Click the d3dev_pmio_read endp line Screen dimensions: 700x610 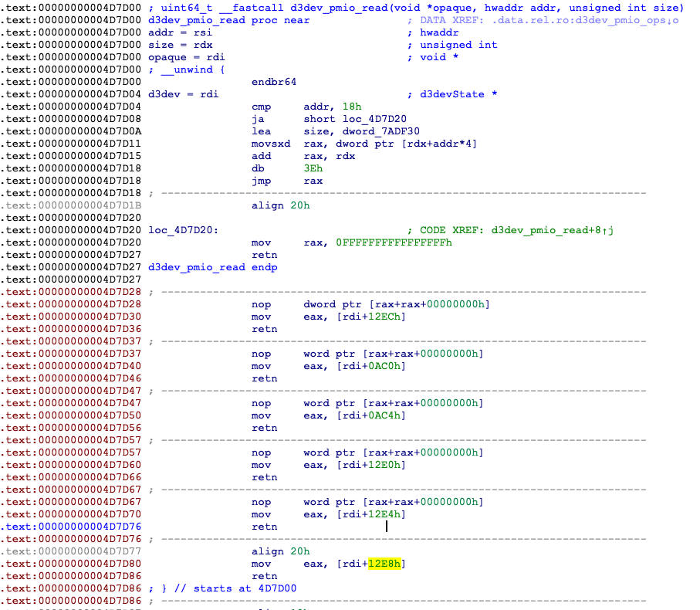click(212, 267)
